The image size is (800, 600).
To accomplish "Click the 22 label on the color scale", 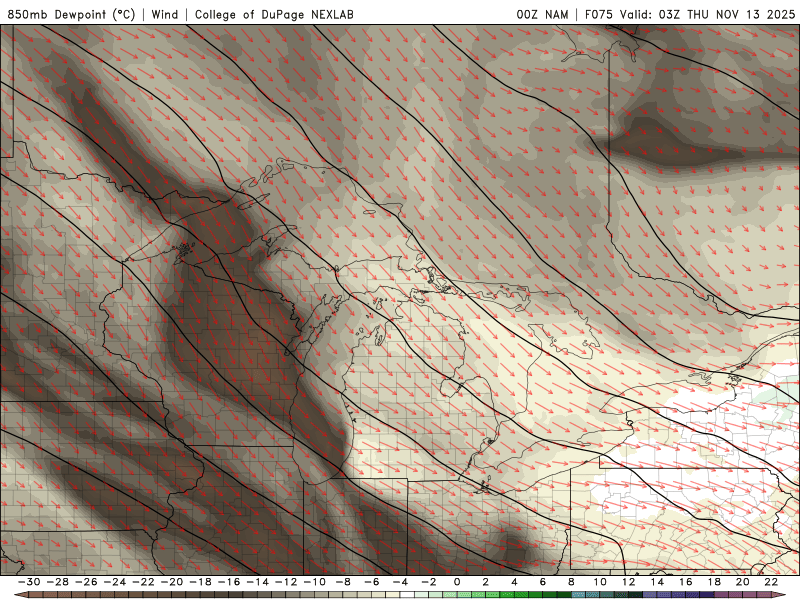I will 771,582.
